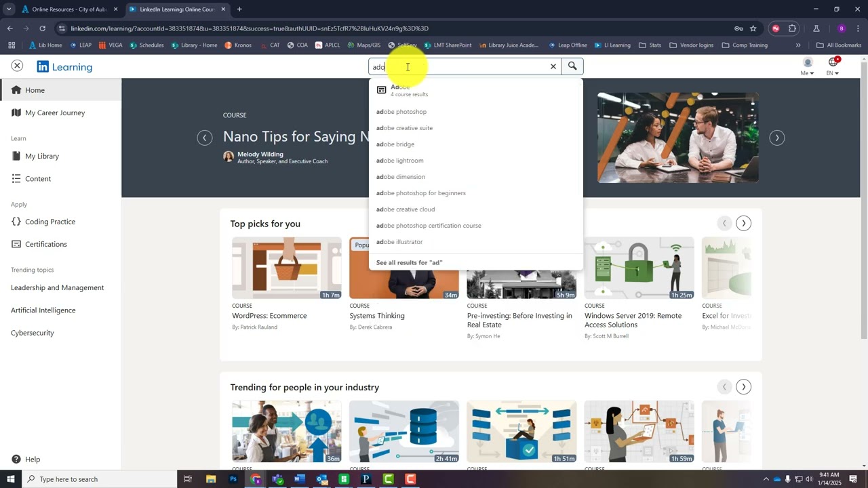This screenshot has height=488, width=868.
Task: Click the hero banner meeting image
Action: [x=677, y=138]
